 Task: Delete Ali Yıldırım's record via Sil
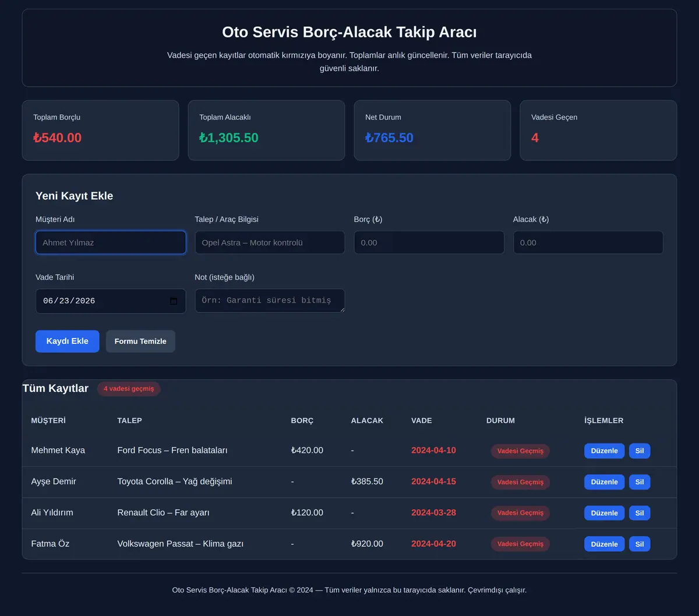tap(640, 513)
